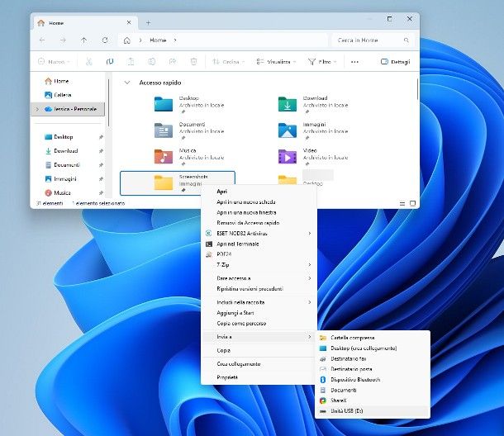The width and height of the screenshot is (504, 436).
Task: Choose Copia in context menu
Action: click(x=259, y=351)
